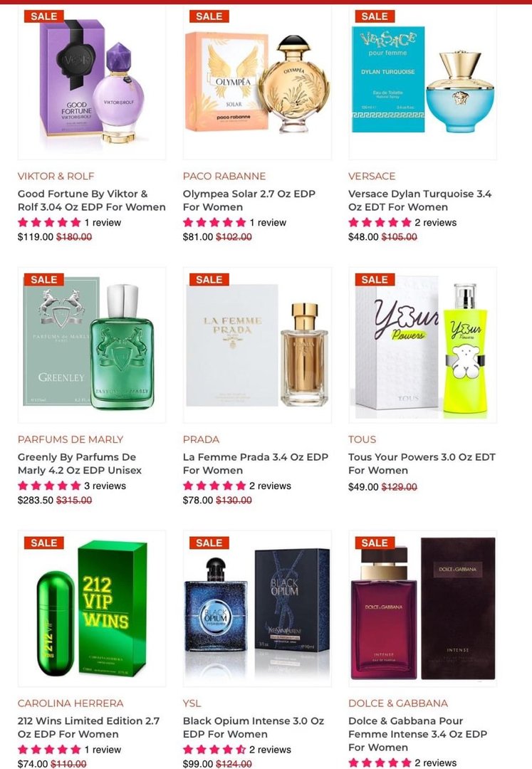
Task: Open CAROLINA HERRERA brand link
Action: (x=71, y=703)
